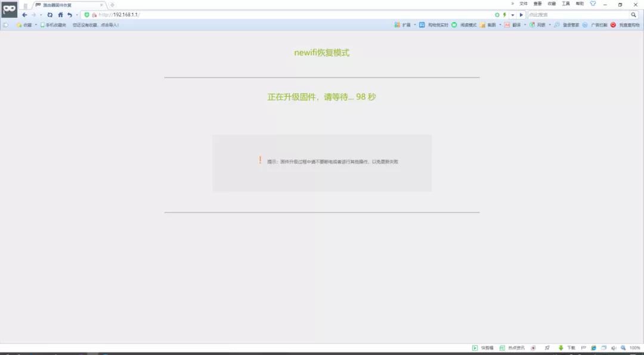Screen dimensions: 644x355
Task: Open the 帮助 menu
Action: [x=580, y=4]
